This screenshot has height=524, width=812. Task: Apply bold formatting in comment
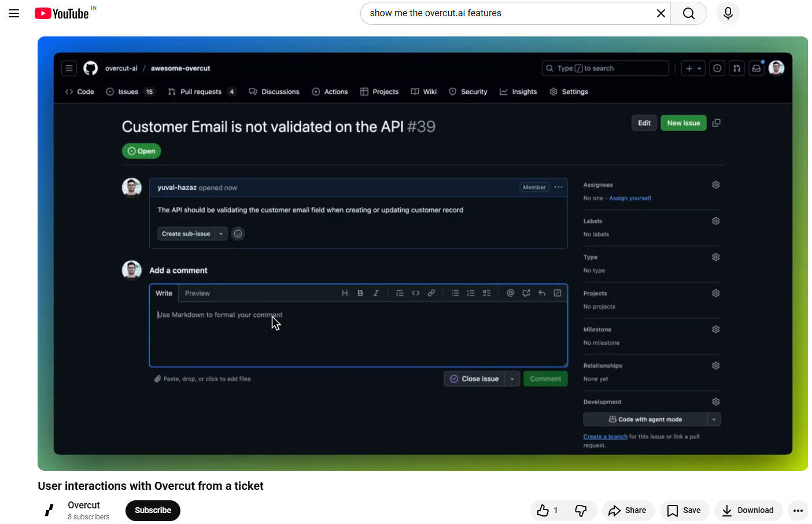point(360,293)
